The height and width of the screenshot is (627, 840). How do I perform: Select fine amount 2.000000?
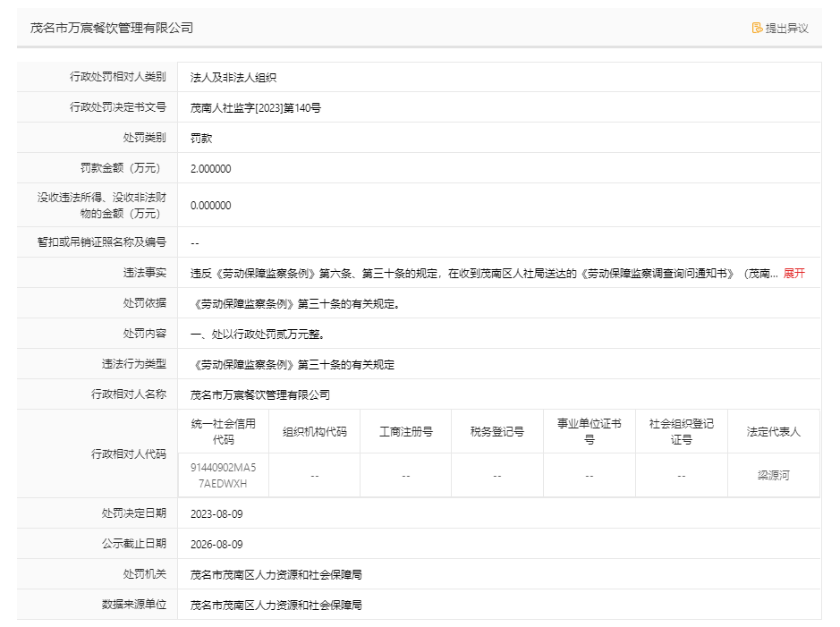pyautogui.click(x=210, y=169)
